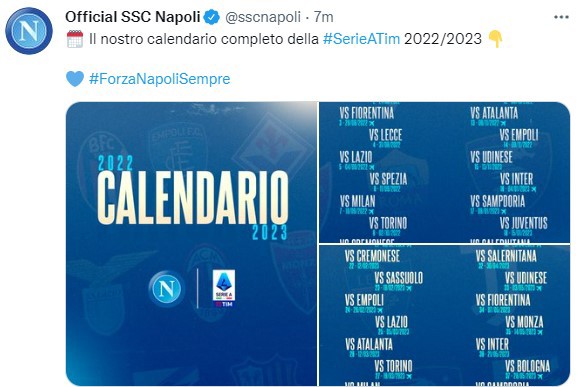The image size is (583, 387).
Task: Click the VS Bologna fixture text
Action: 527,366
